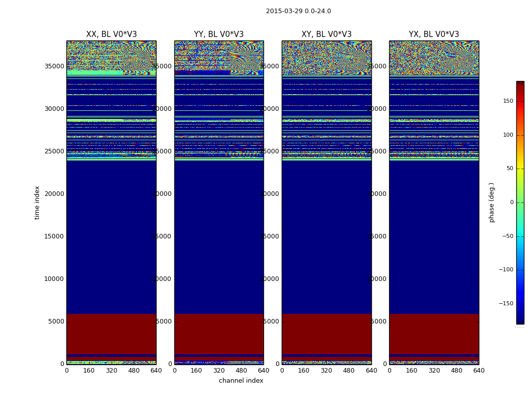Click the figure title "2015-03-29 0.0-24.0"

click(298, 11)
